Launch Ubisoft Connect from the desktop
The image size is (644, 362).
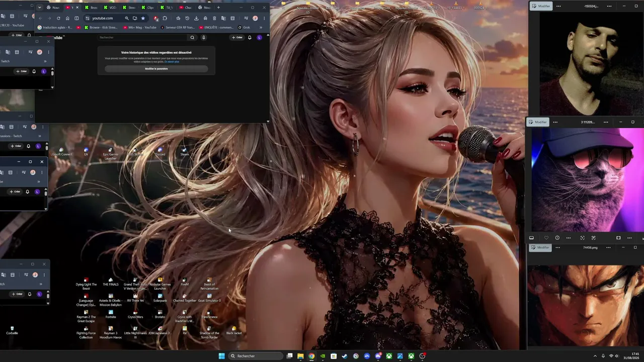61,152
